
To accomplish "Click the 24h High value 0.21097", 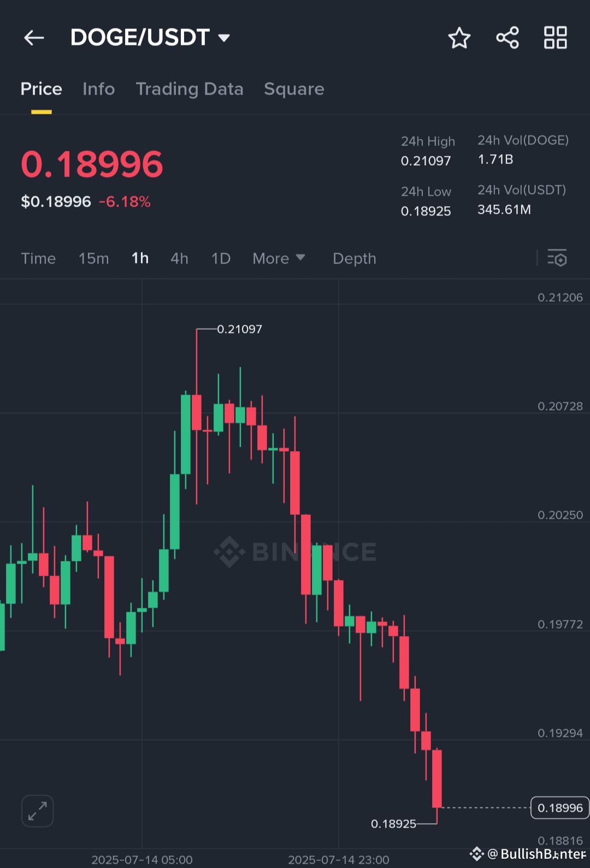I will click(426, 160).
